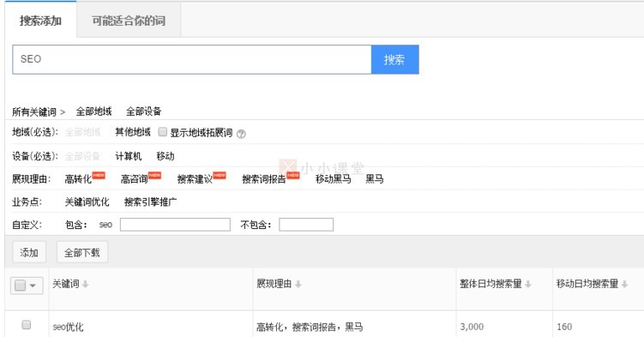Filter by 高咨询 reason
Screen dimensions: 644x337
coord(134,179)
